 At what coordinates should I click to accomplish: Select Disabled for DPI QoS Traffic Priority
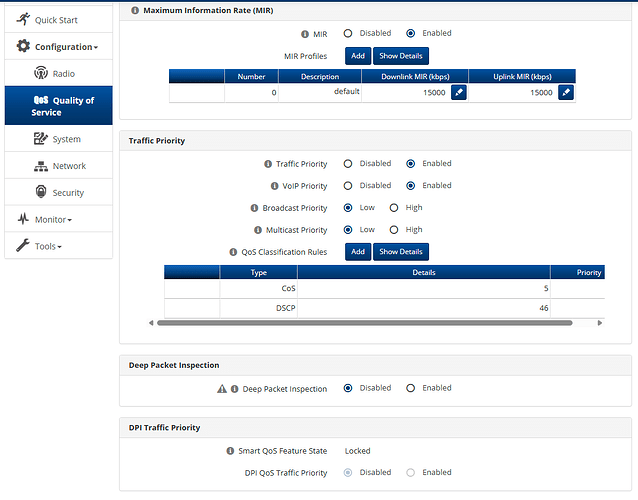[x=348, y=472]
